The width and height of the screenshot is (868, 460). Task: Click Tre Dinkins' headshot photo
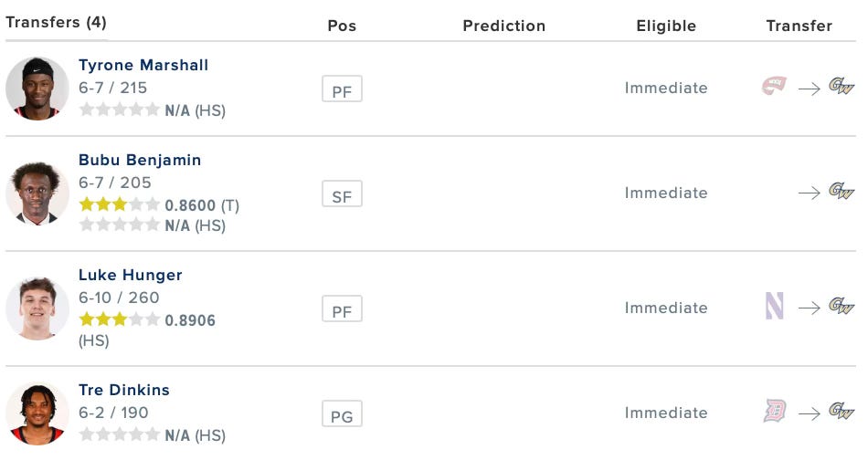tap(37, 413)
